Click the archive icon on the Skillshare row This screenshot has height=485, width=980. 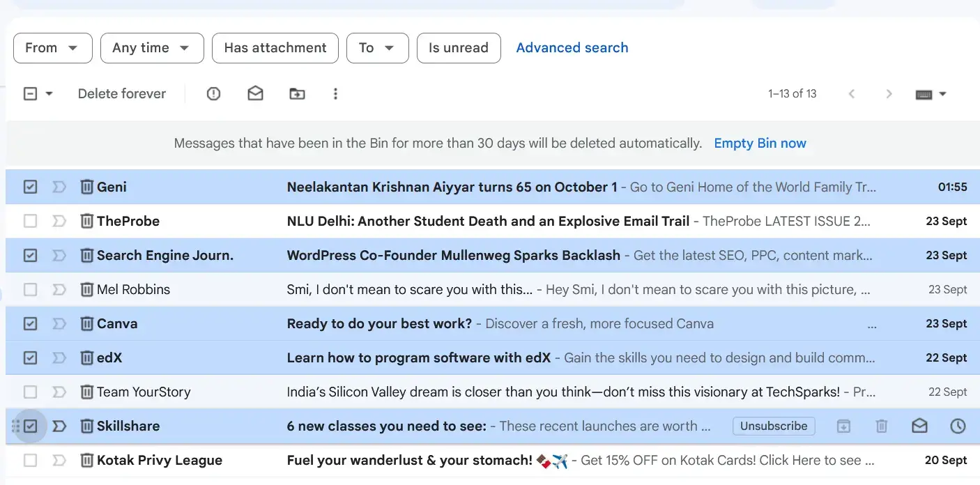[x=843, y=426]
